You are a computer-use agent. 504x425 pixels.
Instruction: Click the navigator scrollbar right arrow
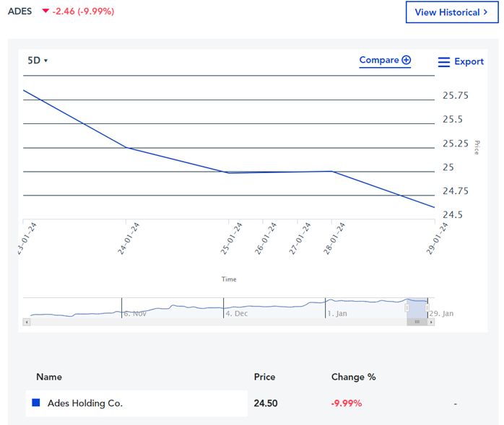431,322
